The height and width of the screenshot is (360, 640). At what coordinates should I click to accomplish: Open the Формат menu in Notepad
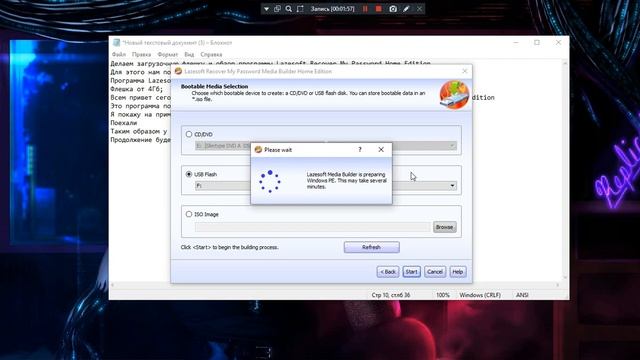point(167,54)
